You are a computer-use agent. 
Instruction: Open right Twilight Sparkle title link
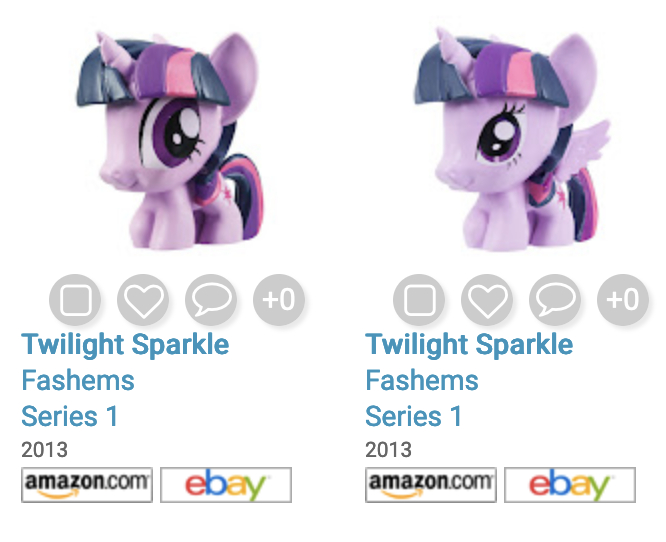469,345
